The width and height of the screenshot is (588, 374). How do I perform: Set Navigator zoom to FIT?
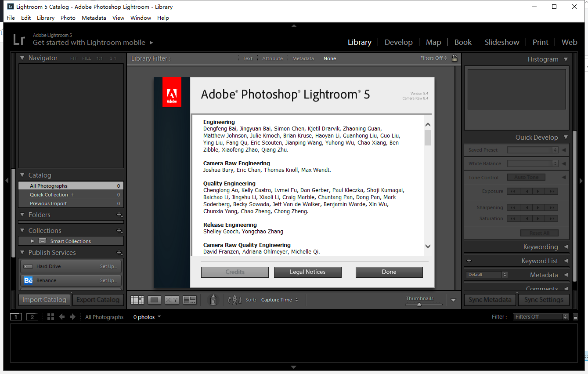point(74,58)
